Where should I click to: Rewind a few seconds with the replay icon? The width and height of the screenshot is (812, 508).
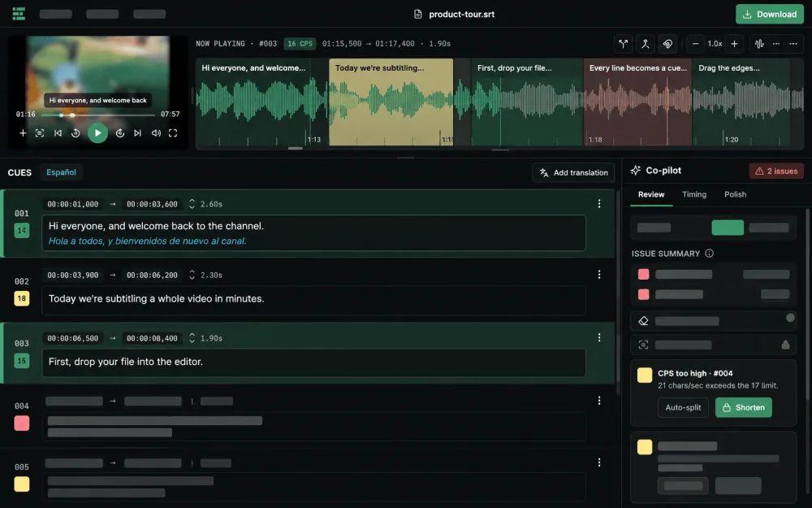pos(76,133)
